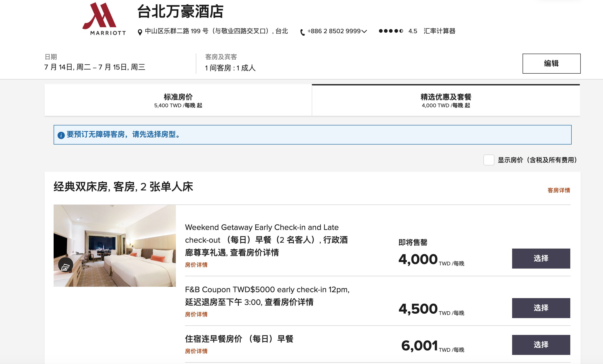Click the 台北万豪酒店 hotel title
The height and width of the screenshot is (364, 603).
pos(180,12)
